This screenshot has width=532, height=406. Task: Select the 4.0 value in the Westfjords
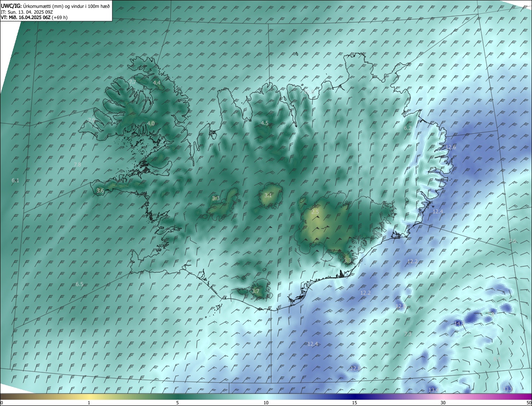[151, 124]
